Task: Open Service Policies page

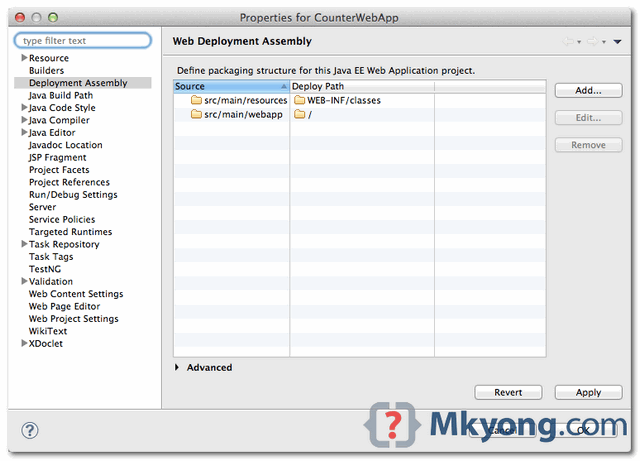Action: pyautogui.click(x=62, y=219)
